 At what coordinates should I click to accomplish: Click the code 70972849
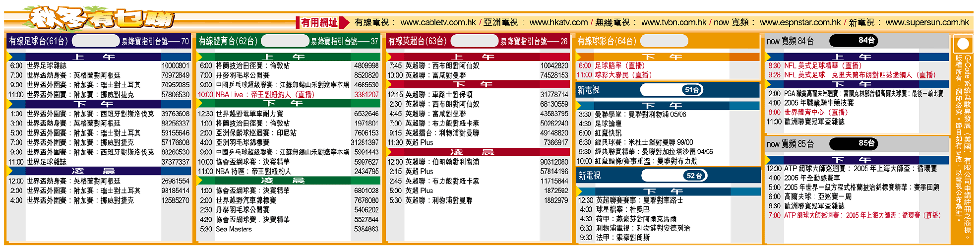click(x=176, y=75)
